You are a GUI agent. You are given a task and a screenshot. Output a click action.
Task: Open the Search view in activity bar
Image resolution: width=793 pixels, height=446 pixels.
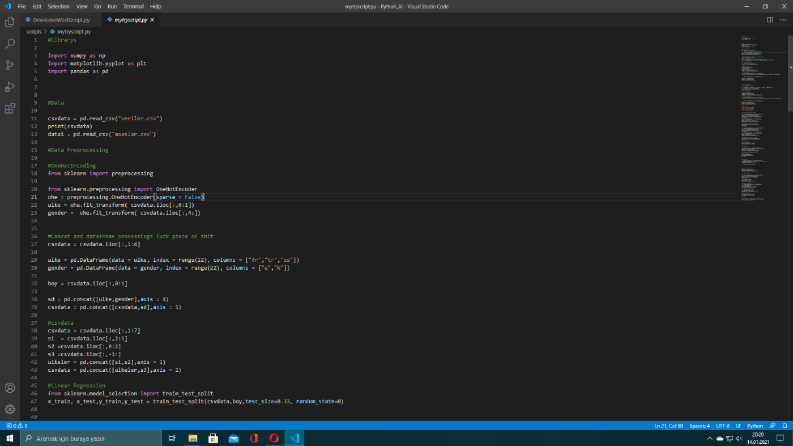(x=10, y=44)
